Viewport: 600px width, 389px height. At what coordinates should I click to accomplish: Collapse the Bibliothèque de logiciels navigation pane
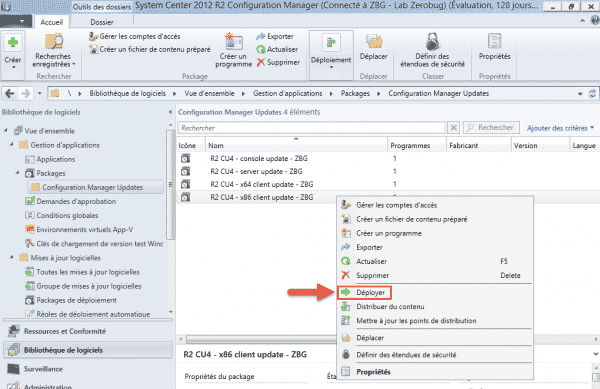[x=170, y=112]
